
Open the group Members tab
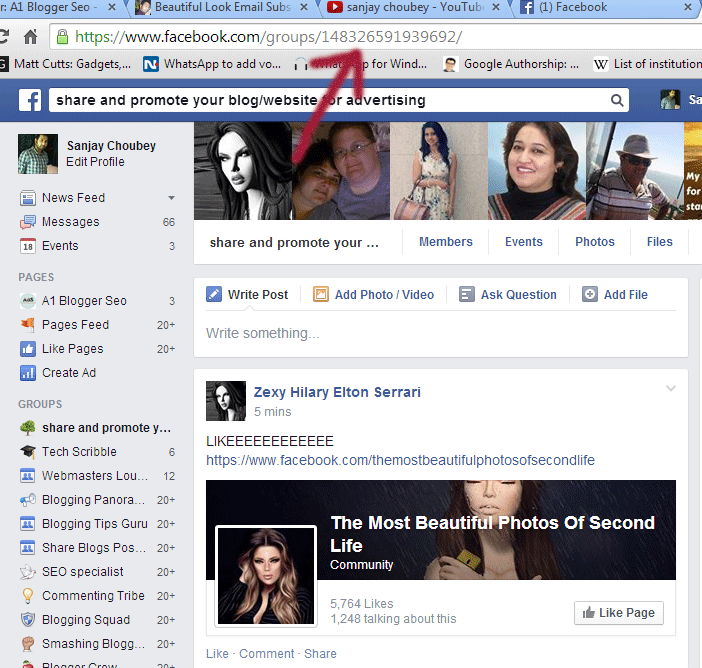[x=445, y=242]
